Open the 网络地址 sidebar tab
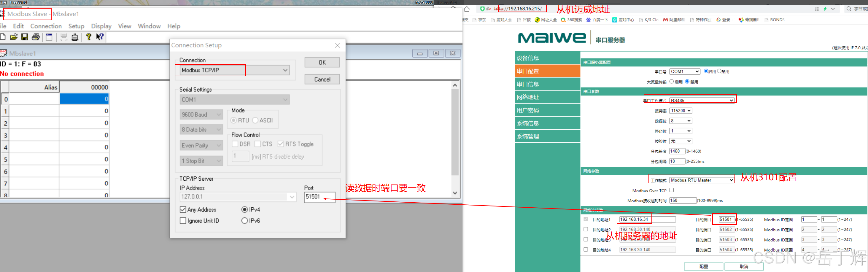868x272 pixels. (548, 97)
